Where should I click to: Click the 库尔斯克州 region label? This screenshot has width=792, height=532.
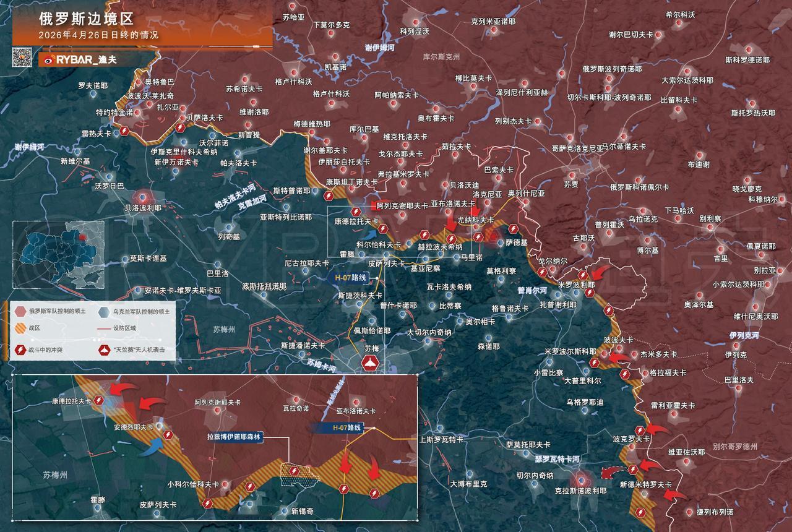point(441,56)
